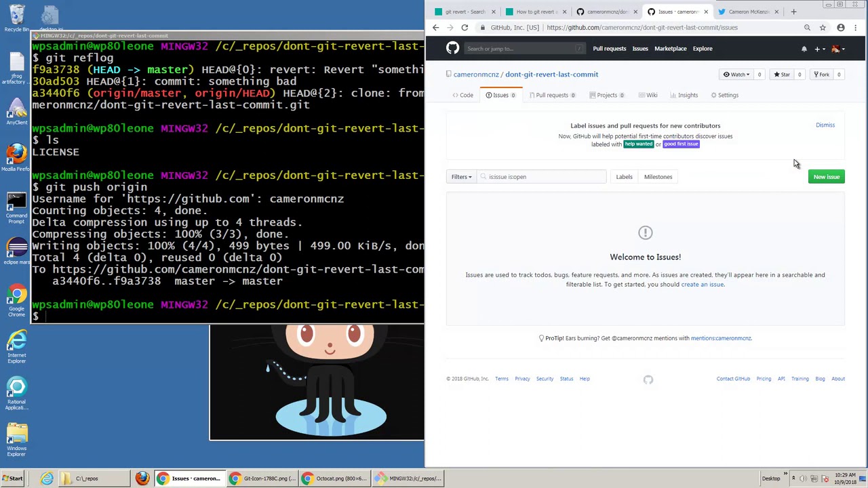Follow the 'create an issue' link
868x488 pixels.
[703, 285]
